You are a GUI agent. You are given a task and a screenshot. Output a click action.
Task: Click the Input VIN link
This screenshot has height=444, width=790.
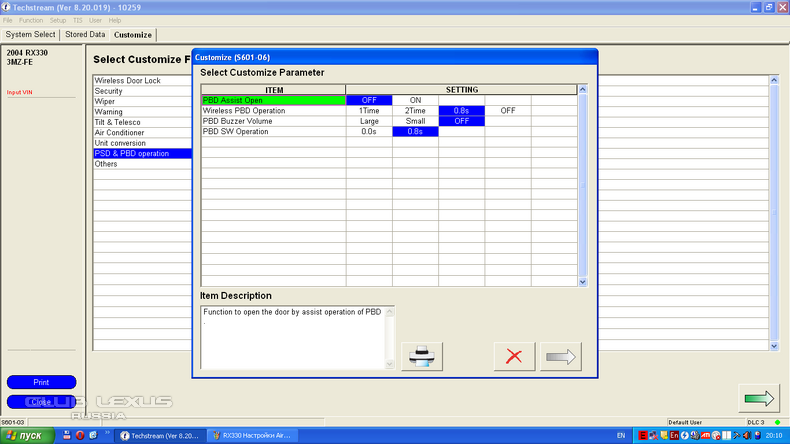(x=20, y=92)
